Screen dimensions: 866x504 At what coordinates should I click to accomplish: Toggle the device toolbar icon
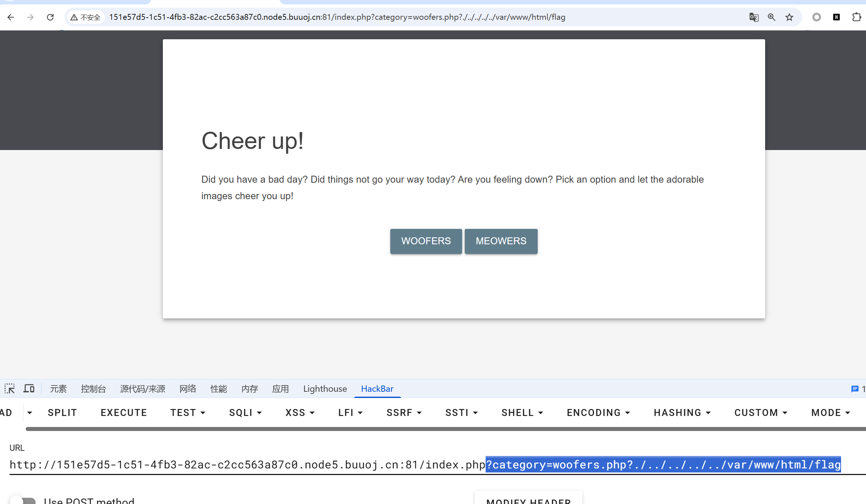pos(29,389)
